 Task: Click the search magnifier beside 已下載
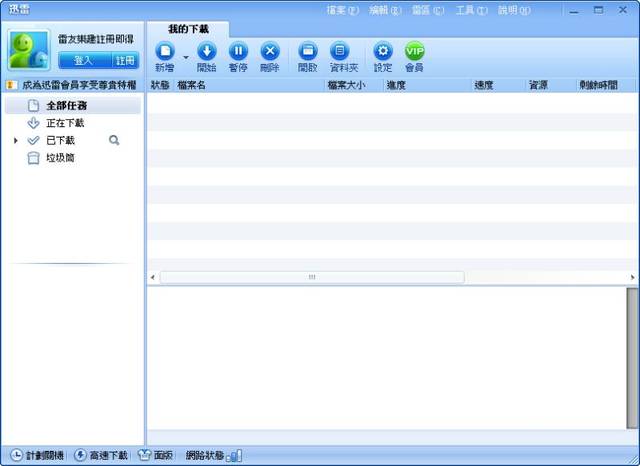pos(114,141)
